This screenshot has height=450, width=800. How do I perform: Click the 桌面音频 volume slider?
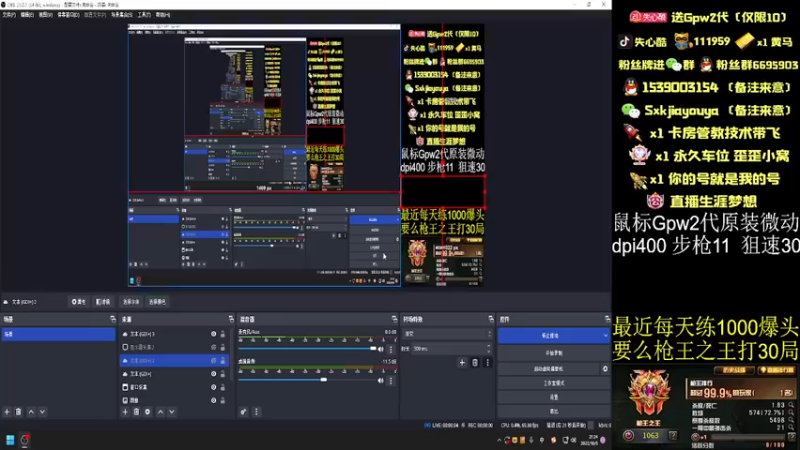(x=307, y=380)
